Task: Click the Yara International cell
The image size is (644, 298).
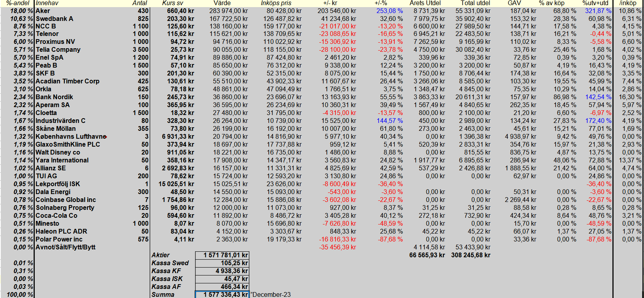Action: click(62, 160)
